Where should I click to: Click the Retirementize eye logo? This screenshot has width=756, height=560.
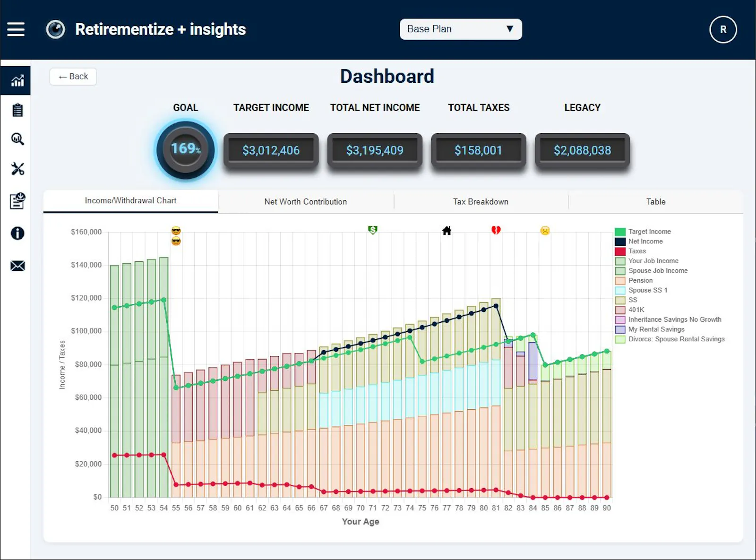pyautogui.click(x=55, y=29)
